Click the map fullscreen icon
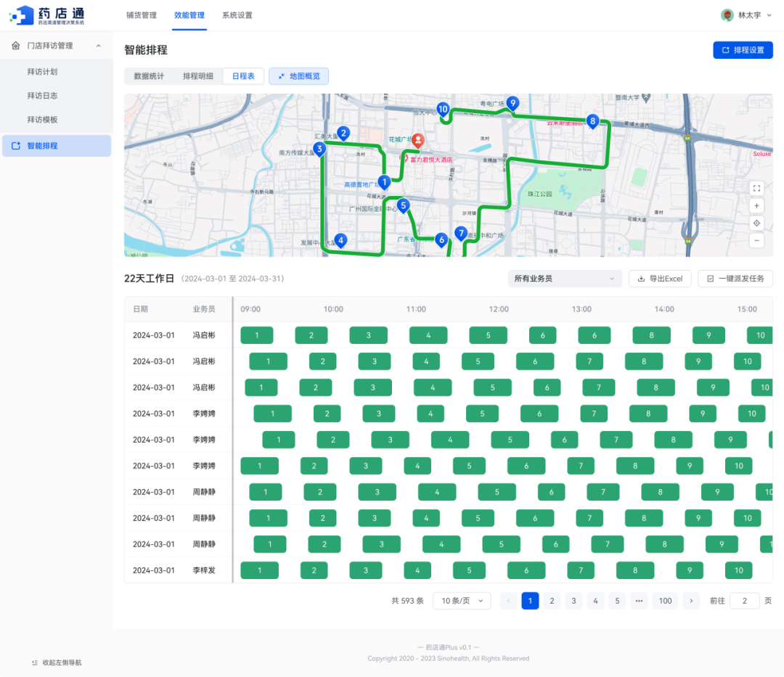The height and width of the screenshot is (677, 784). (756, 188)
